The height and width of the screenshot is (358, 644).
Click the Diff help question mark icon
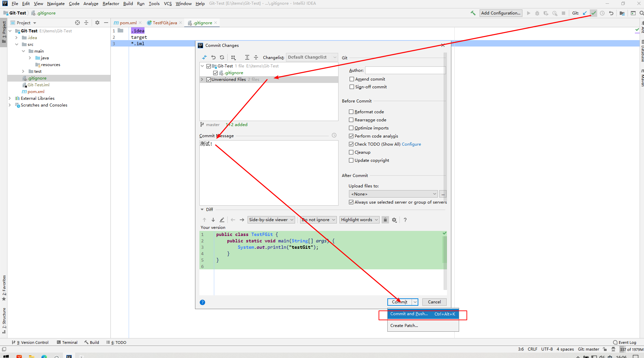coord(405,220)
